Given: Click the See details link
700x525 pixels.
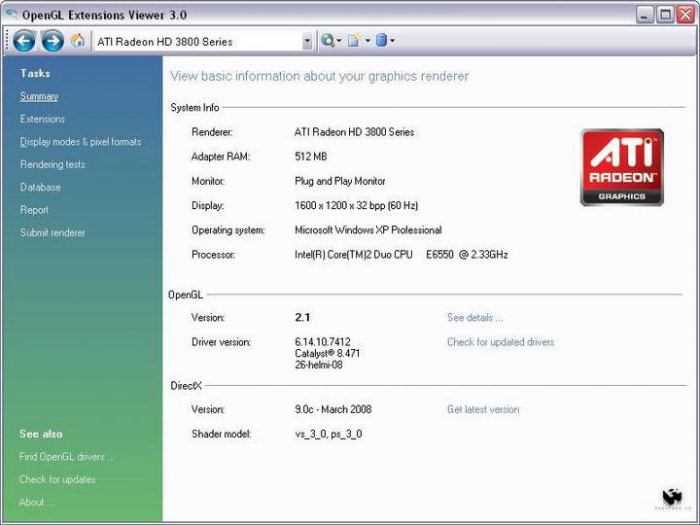Looking at the screenshot, I should [x=475, y=317].
